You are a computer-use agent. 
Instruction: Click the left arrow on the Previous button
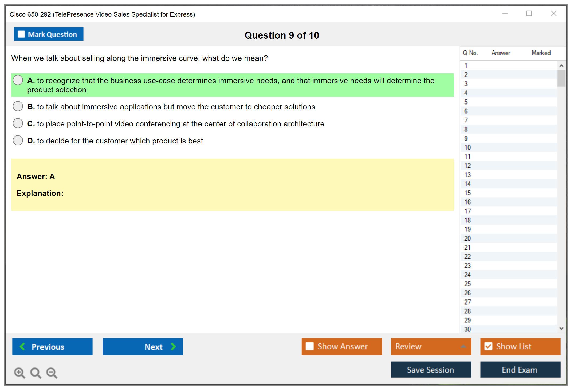[x=22, y=346]
